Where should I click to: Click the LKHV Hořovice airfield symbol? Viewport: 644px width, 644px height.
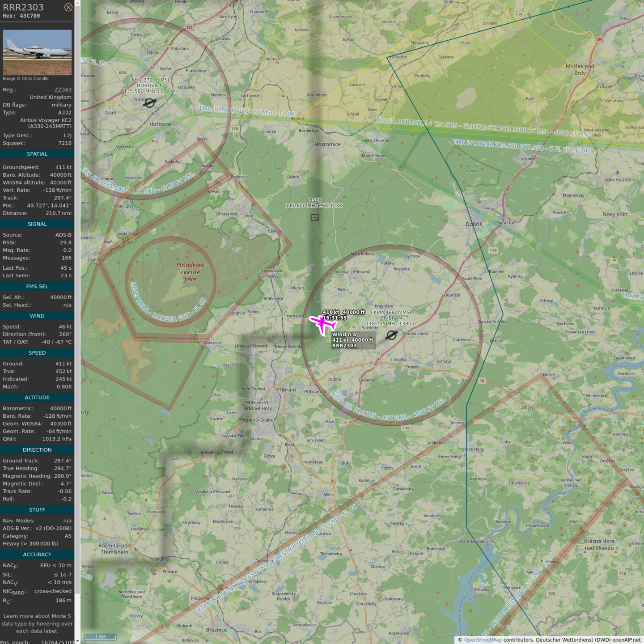[x=149, y=103]
